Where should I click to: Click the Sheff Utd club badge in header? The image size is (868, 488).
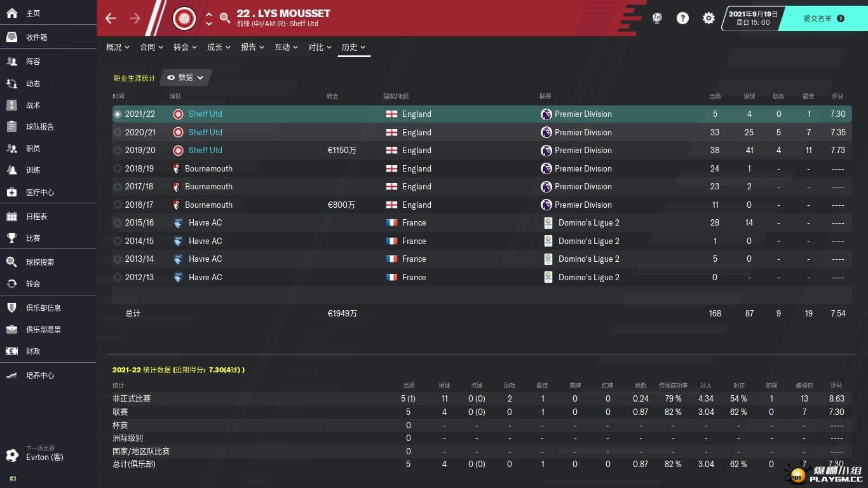(184, 18)
